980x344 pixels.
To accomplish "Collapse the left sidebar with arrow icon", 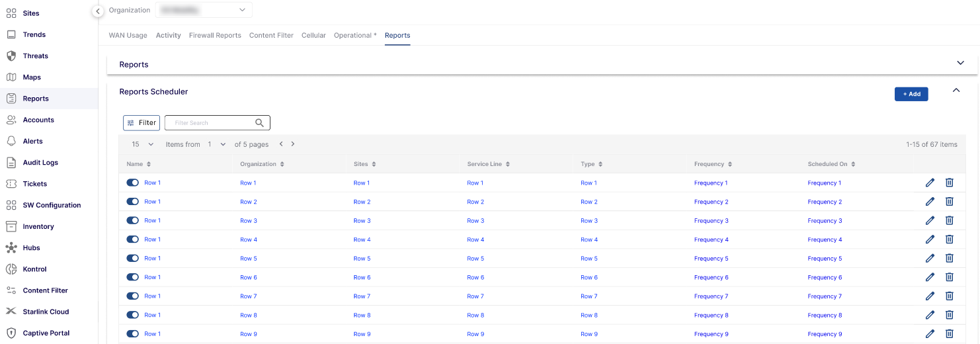I will click(x=98, y=11).
